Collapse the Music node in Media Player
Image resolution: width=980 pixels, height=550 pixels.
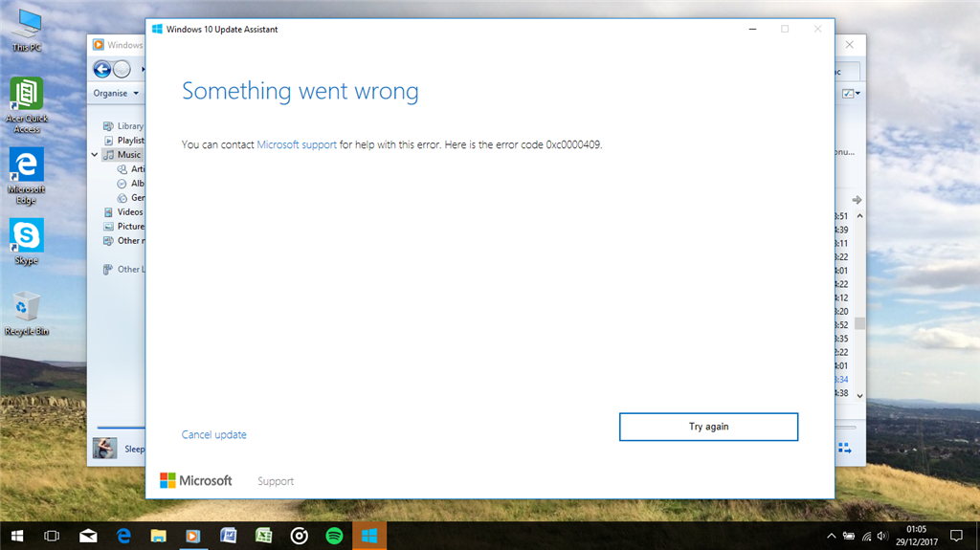click(95, 154)
